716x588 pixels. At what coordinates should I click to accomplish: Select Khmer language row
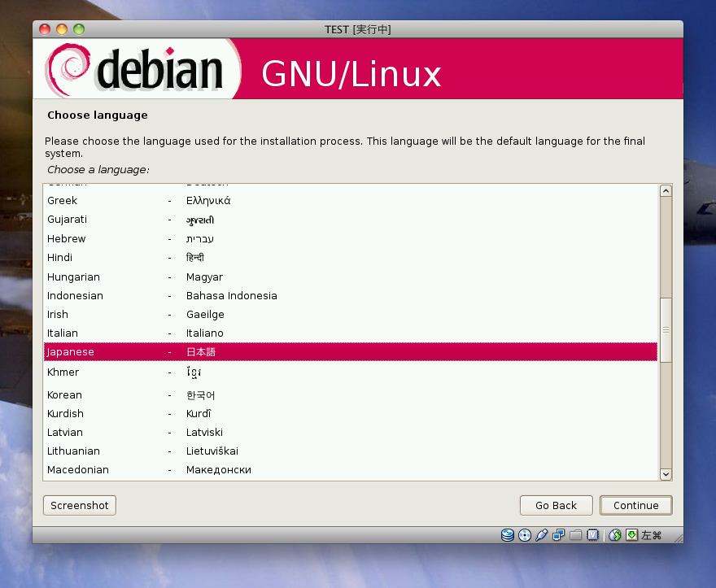351,372
